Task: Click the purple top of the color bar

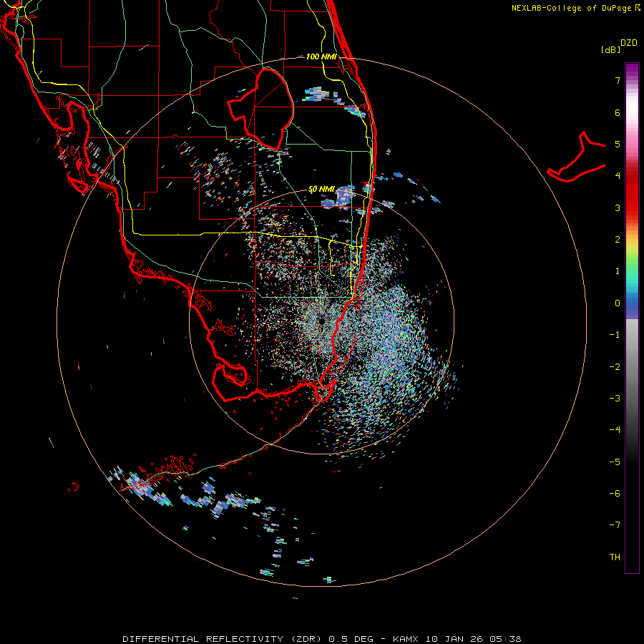Action: pos(632,69)
